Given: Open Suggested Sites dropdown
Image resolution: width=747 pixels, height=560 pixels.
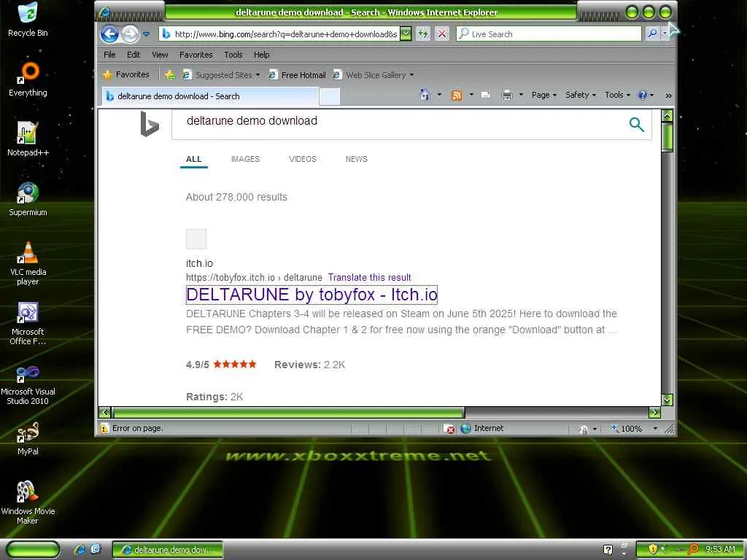Looking at the screenshot, I should pos(221,75).
